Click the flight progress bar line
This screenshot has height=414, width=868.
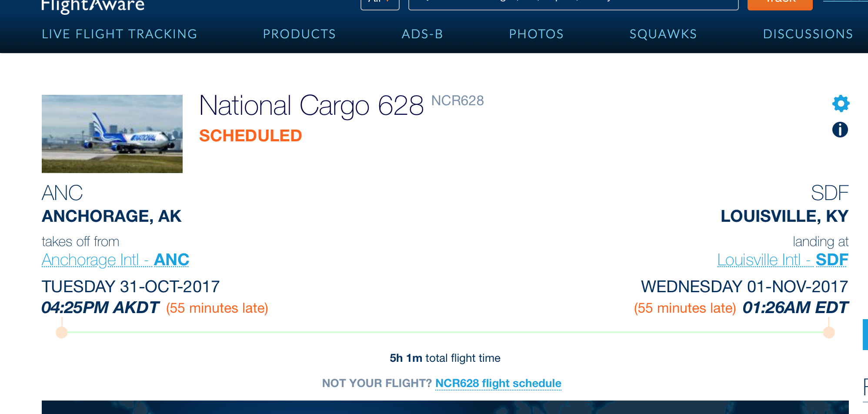tap(445, 332)
